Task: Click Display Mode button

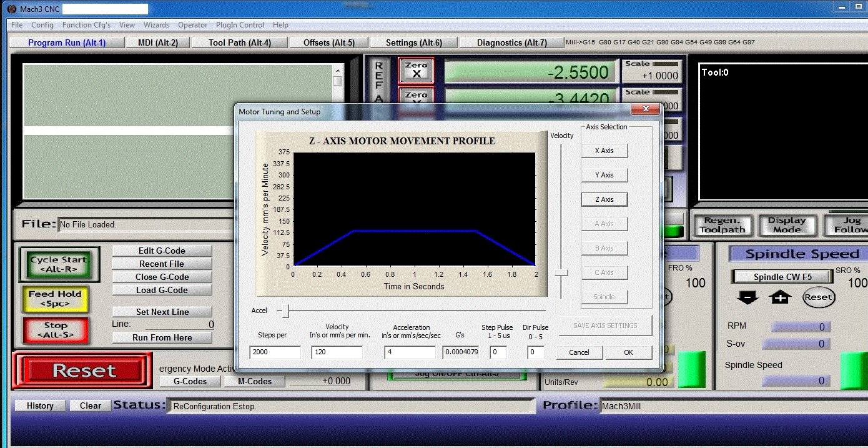Action: point(787,225)
